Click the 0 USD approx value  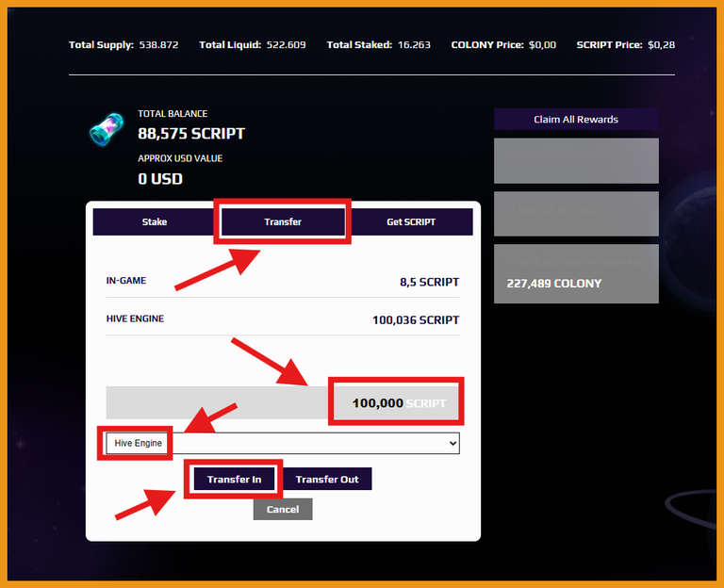[x=160, y=179]
